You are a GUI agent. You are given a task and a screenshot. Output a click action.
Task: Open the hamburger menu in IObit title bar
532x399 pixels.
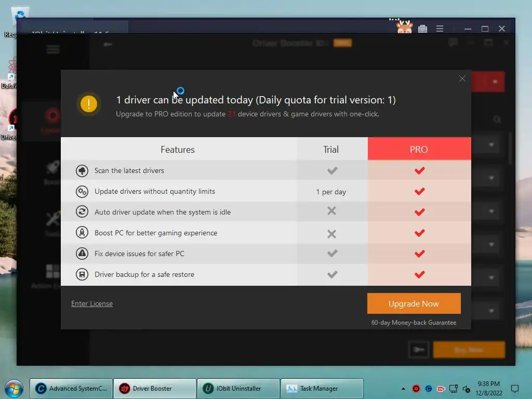coord(440,29)
